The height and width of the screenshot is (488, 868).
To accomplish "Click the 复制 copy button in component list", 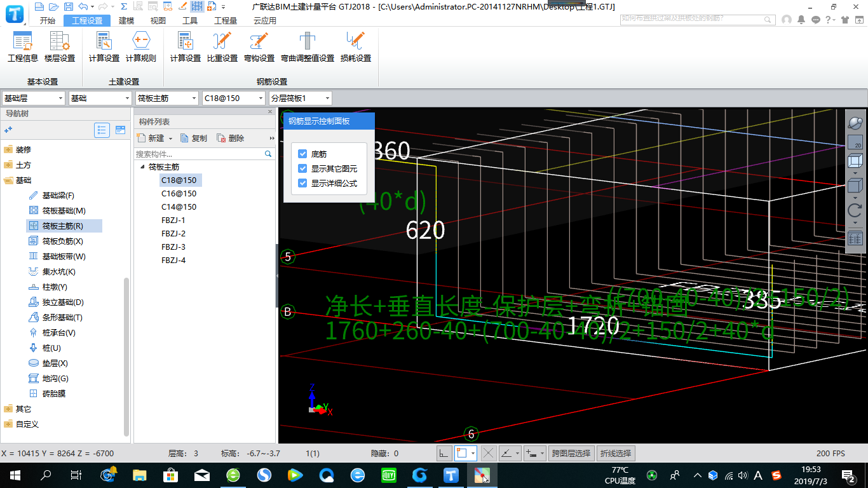I will [x=194, y=138].
